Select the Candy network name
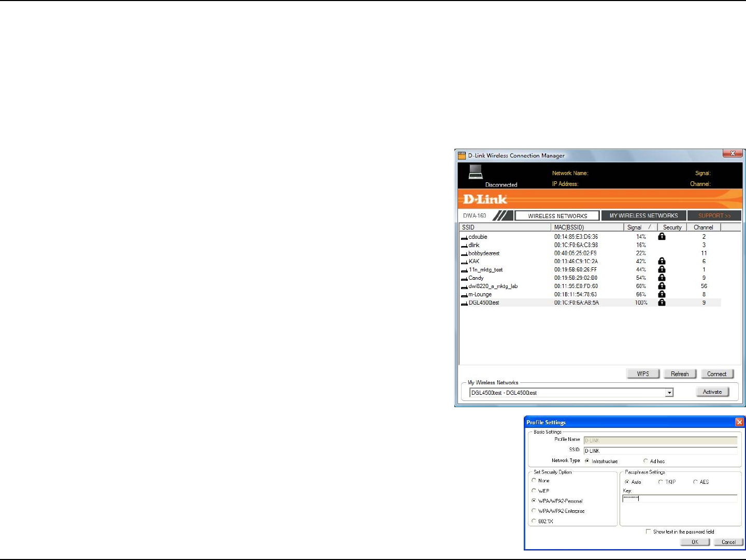 point(476,278)
